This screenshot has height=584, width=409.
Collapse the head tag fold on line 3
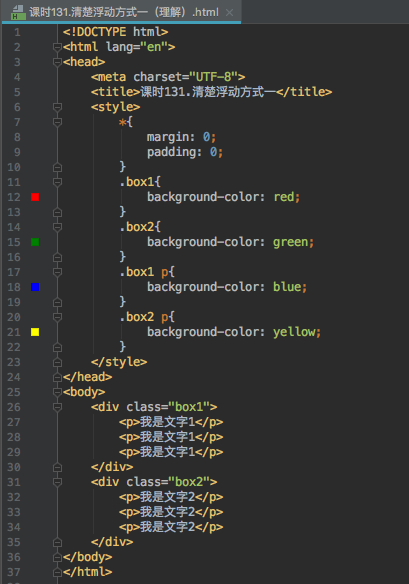click(57, 62)
